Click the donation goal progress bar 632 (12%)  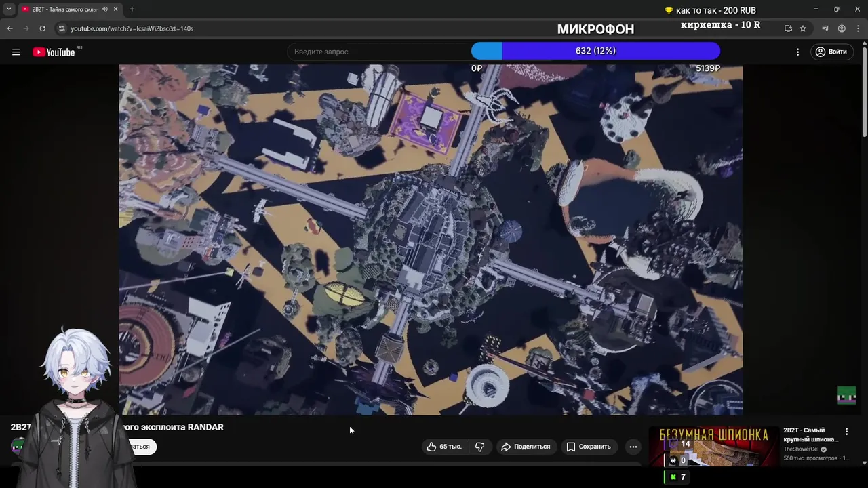click(x=595, y=51)
